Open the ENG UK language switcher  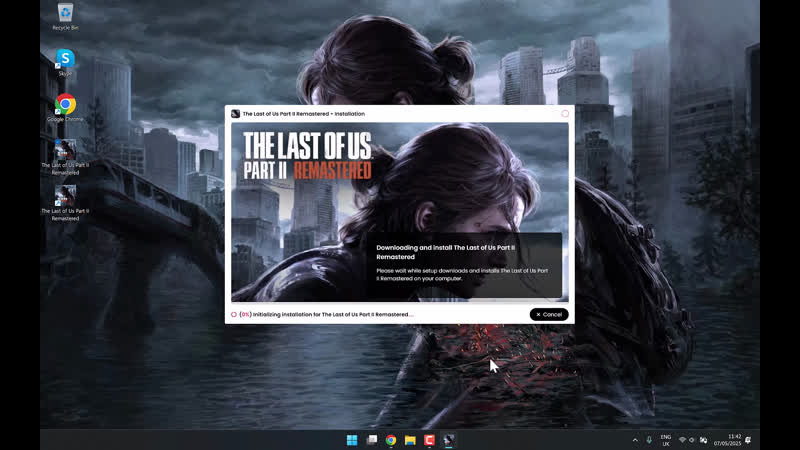coord(666,440)
